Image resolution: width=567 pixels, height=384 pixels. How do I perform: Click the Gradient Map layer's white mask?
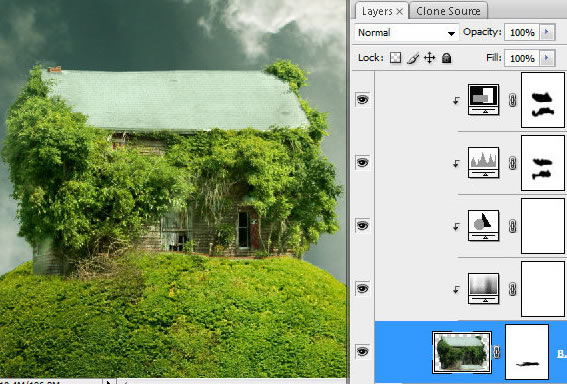click(x=543, y=289)
